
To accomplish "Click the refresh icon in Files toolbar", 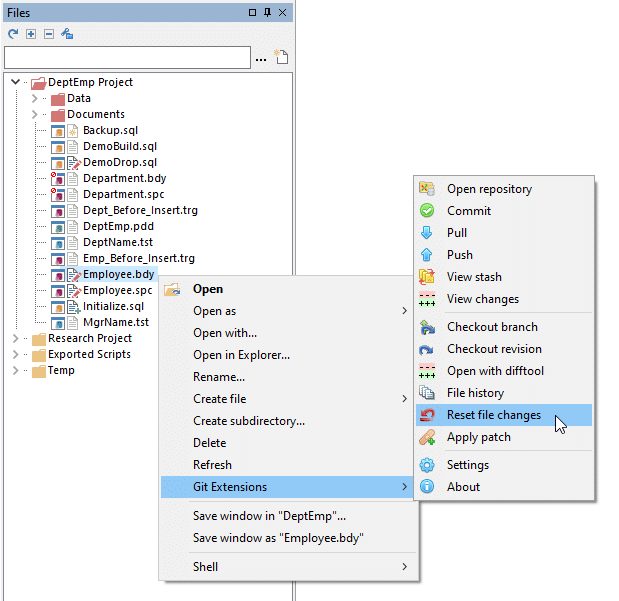I will 13,34.
